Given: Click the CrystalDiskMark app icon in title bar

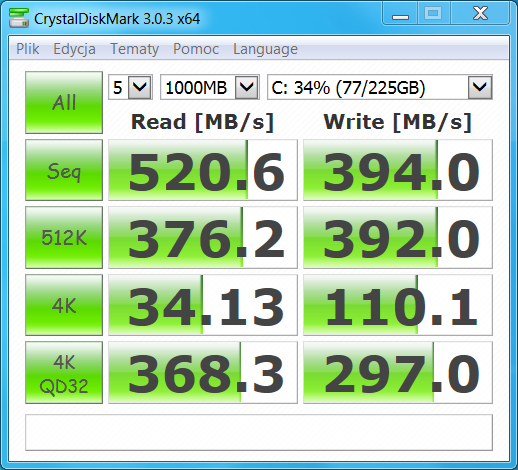Looking at the screenshot, I should pyautogui.click(x=19, y=18).
